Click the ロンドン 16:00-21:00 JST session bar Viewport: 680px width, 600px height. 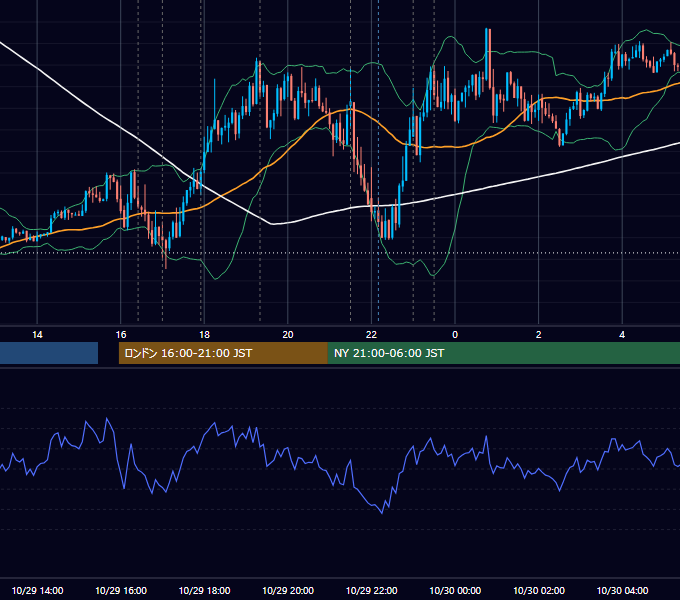[x=223, y=353]
